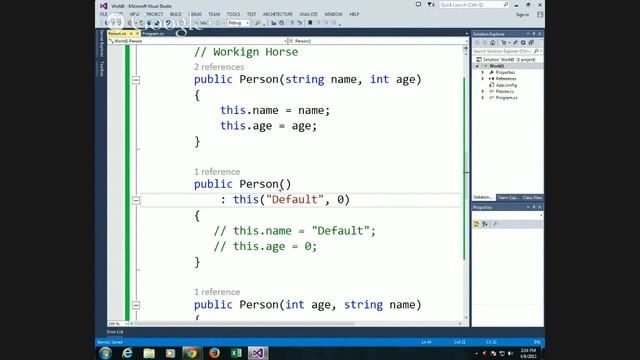Open the editor zoom level dropdown
The height and width of the screenshot is (360, 640).
pyautogui.click(x=118, y=324)
